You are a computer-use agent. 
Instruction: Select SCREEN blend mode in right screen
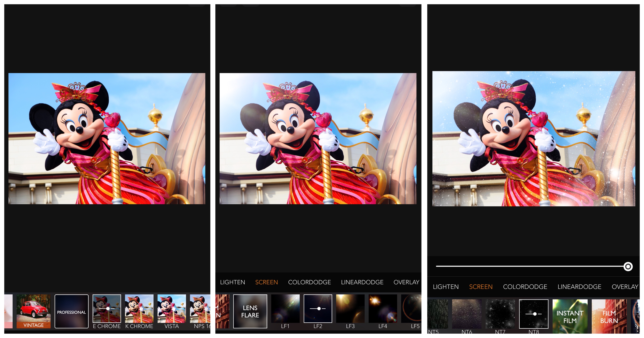[481, 287]
